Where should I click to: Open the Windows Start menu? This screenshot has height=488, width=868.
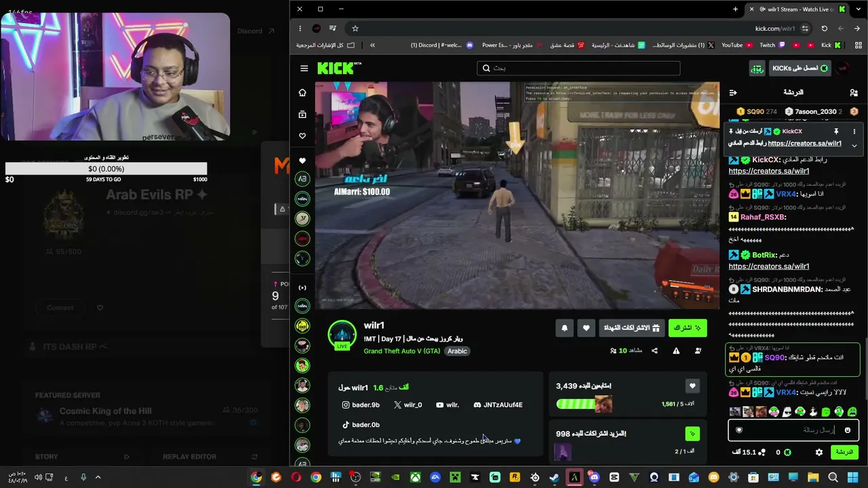pyautogui.click(x=853, y=478)
